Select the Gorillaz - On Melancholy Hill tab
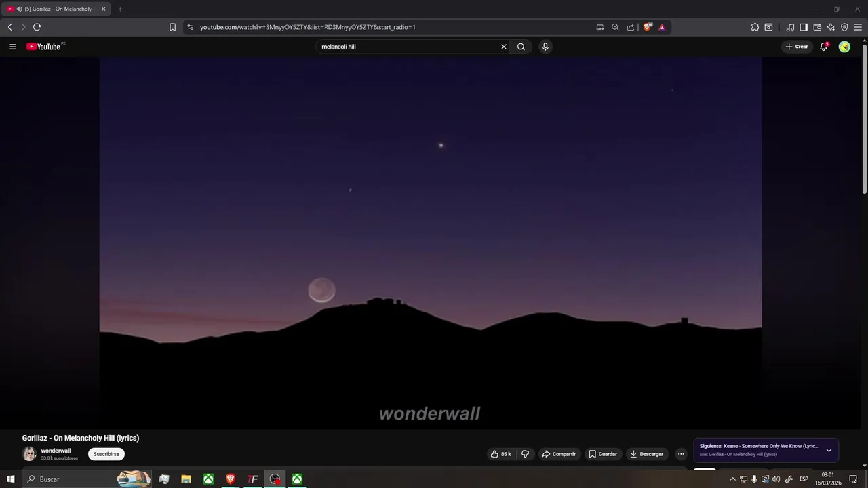This screenshot has width=868, height=488. 56,9
